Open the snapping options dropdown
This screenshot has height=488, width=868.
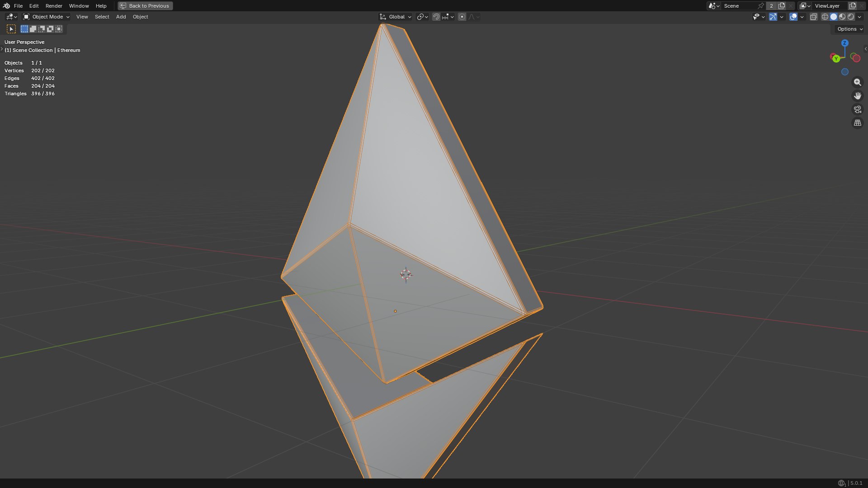(x=448, y=17)
